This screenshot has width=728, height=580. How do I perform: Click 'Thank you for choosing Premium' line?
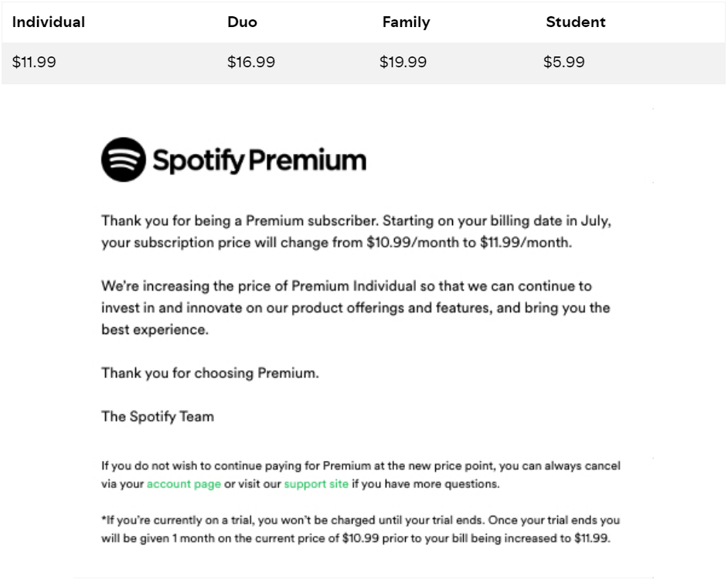click(210, 374)
